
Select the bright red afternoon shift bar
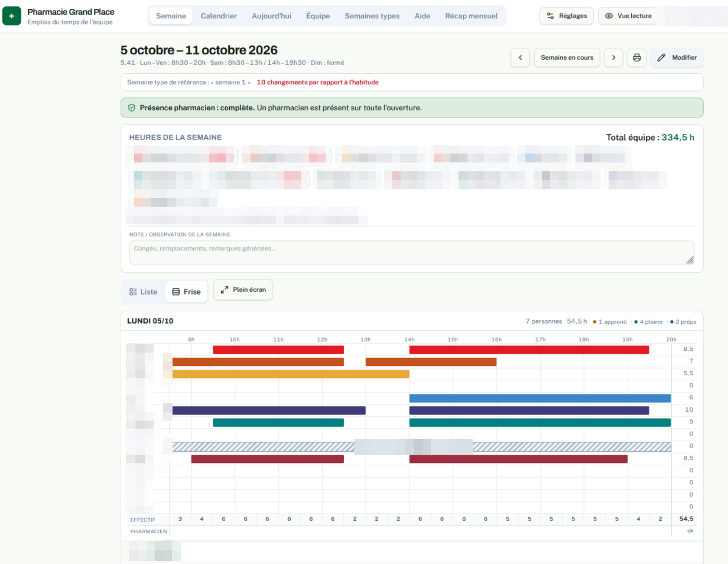coord(529,350)
